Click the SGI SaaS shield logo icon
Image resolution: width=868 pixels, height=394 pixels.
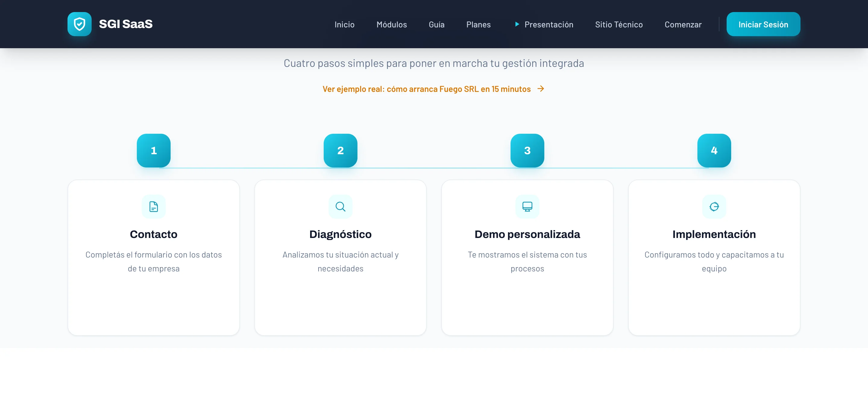tap(80, 24)
